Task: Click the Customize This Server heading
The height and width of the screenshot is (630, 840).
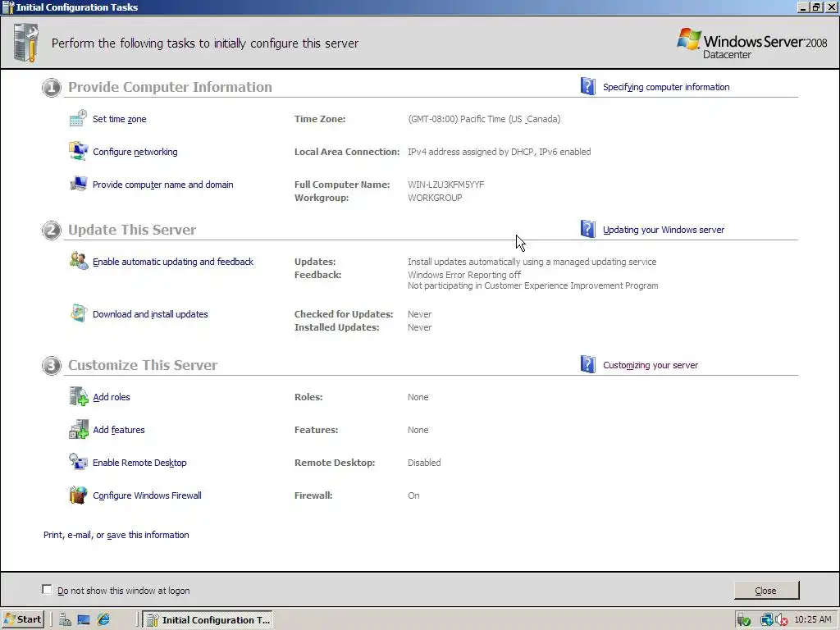Action: point(143,365)
